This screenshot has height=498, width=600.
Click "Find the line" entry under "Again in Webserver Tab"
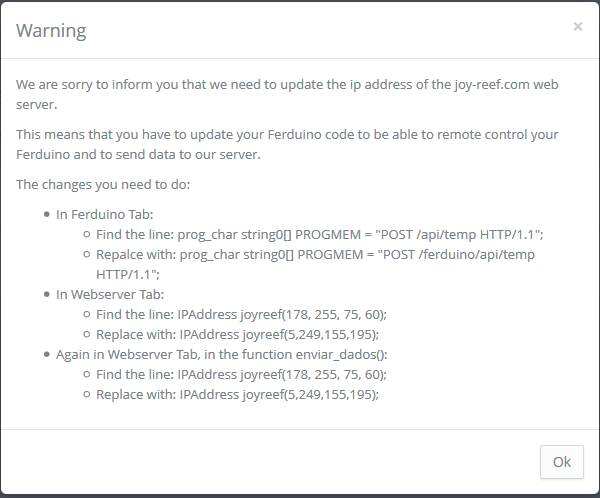[241, 374]
